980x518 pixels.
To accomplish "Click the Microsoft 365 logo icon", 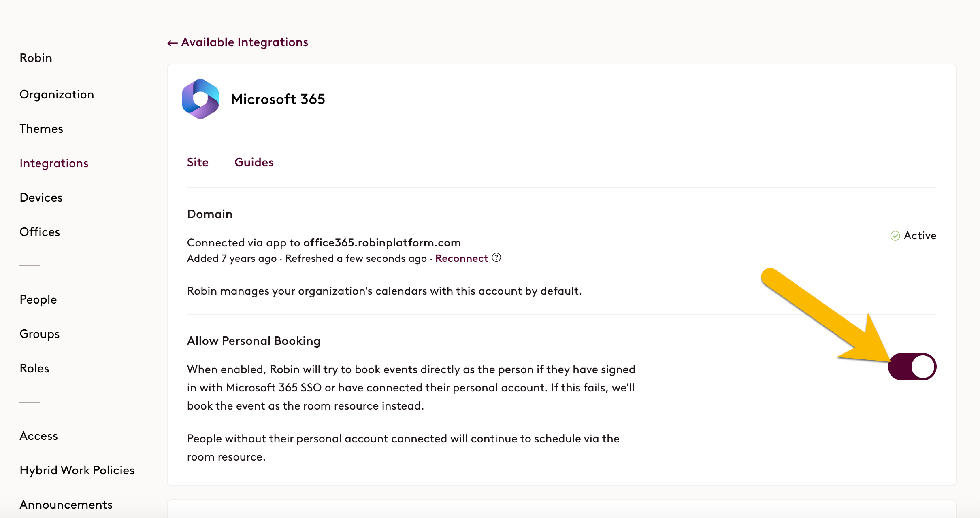I will (x=200, y=99).
